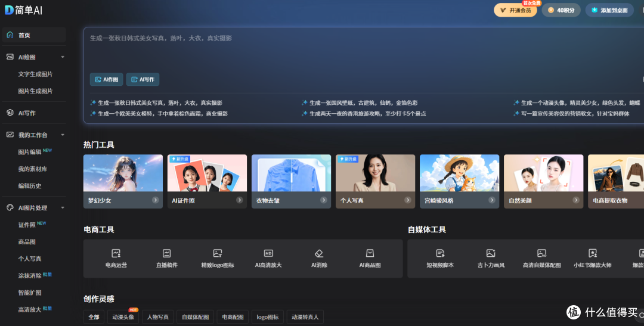
Task: Select the 动漫头像 inspiration tab
Action: 123,316
